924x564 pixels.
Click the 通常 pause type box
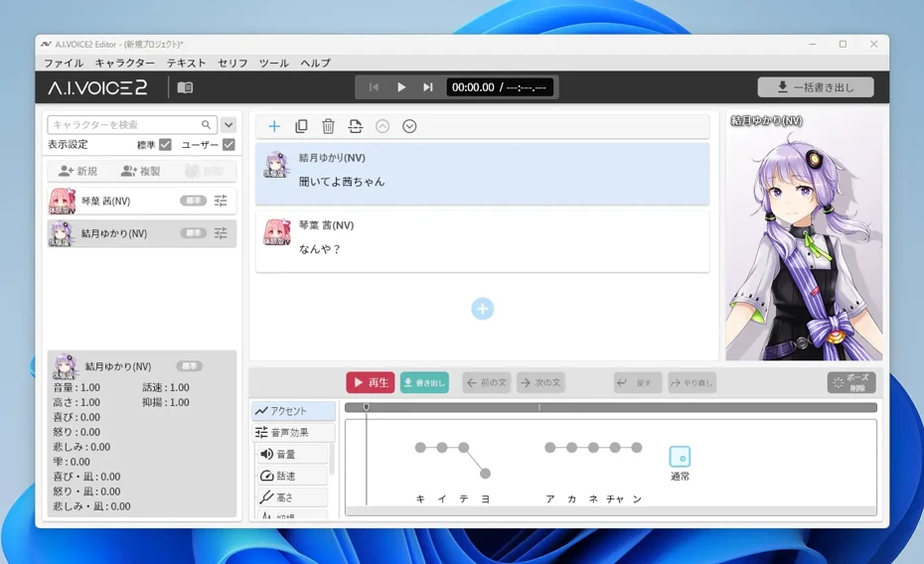pos(680,457)
